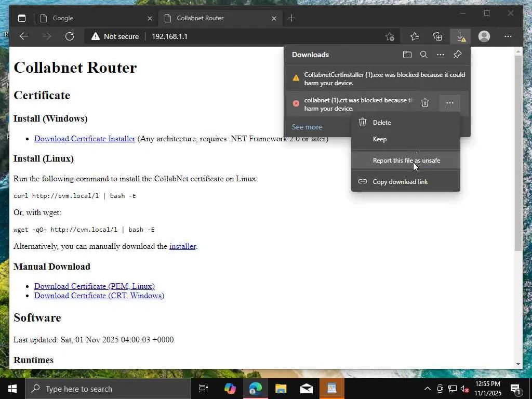
Task: Refresh the Collabnet Router page
Action: point(70,36)
